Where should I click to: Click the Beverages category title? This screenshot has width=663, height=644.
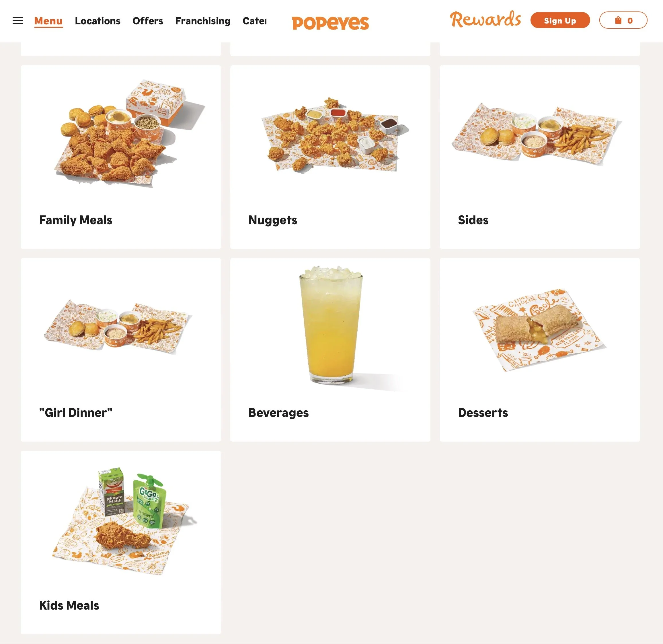click(278, 413)
